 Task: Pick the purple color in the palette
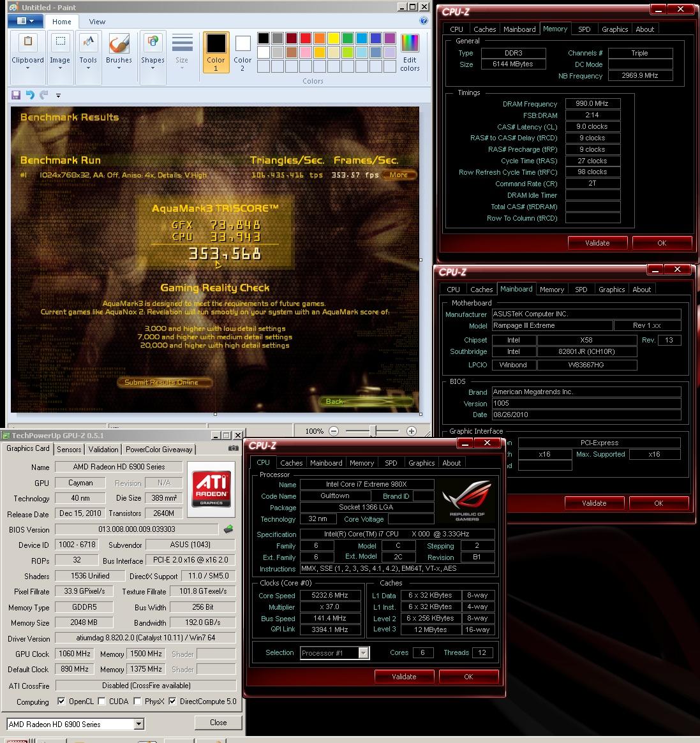[390, 38]
